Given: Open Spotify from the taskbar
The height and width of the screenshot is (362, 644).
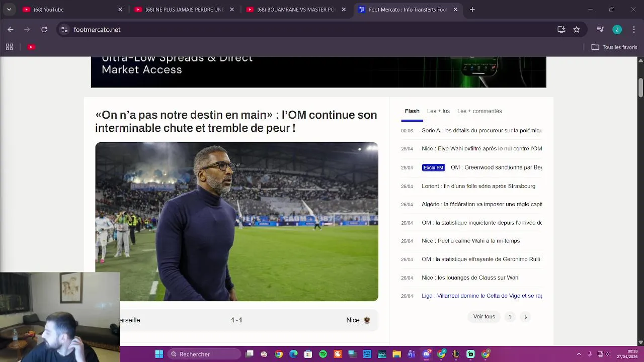Looking at the screenshot, I should [x=323, y=354].
